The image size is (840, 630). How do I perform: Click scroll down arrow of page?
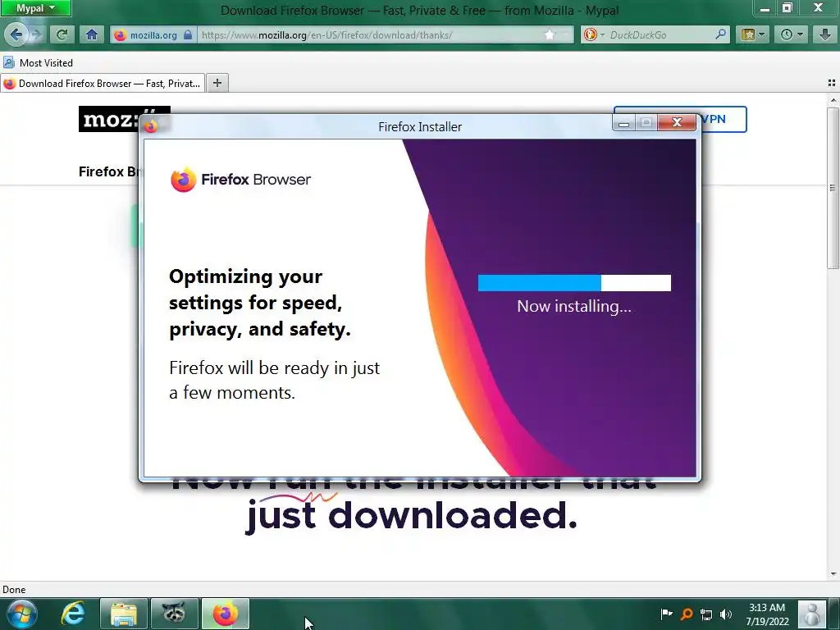coord(833,573)
